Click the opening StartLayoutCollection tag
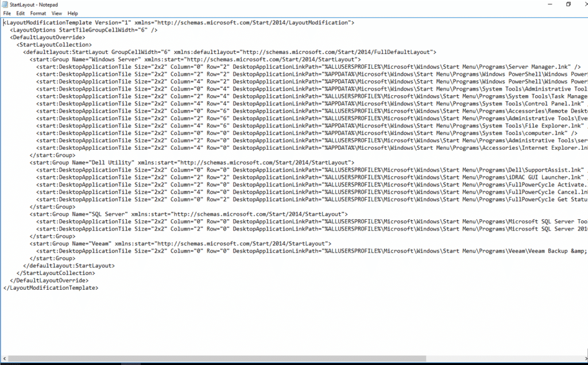Screen dimensions: 588x365 [x=53, y=44]
